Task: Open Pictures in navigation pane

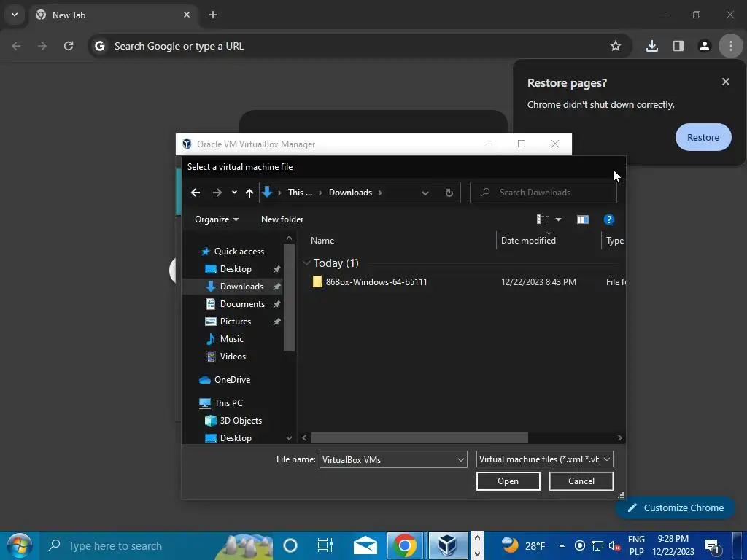Action: (x=236, y=322)
